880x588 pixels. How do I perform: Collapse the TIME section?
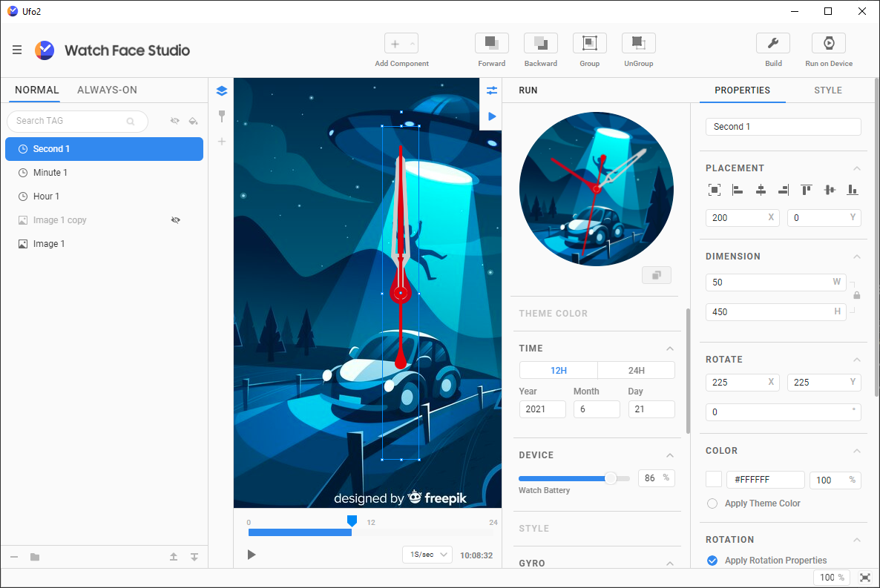[669, 348]
